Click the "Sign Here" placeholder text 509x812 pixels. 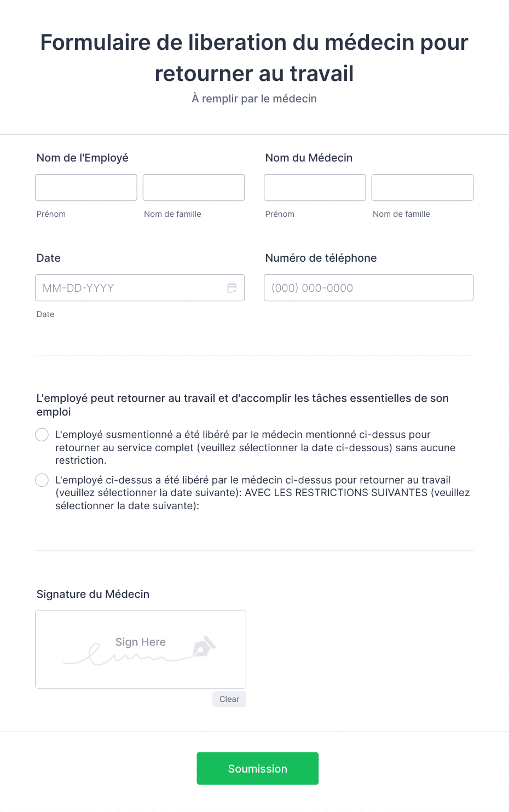tap(141, 642)
